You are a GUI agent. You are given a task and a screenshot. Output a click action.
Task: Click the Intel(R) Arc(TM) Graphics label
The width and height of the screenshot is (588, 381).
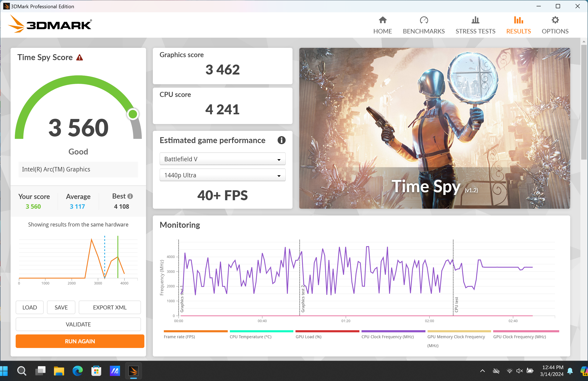pyautogui.click(x=56, y=169)
